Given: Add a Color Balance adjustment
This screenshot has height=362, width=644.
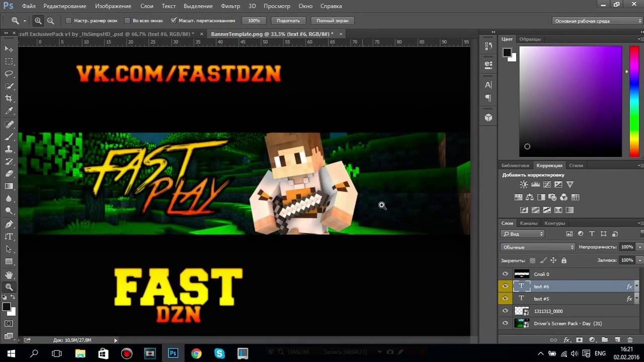Looking at the screenshot, I should tap(529, 197).
